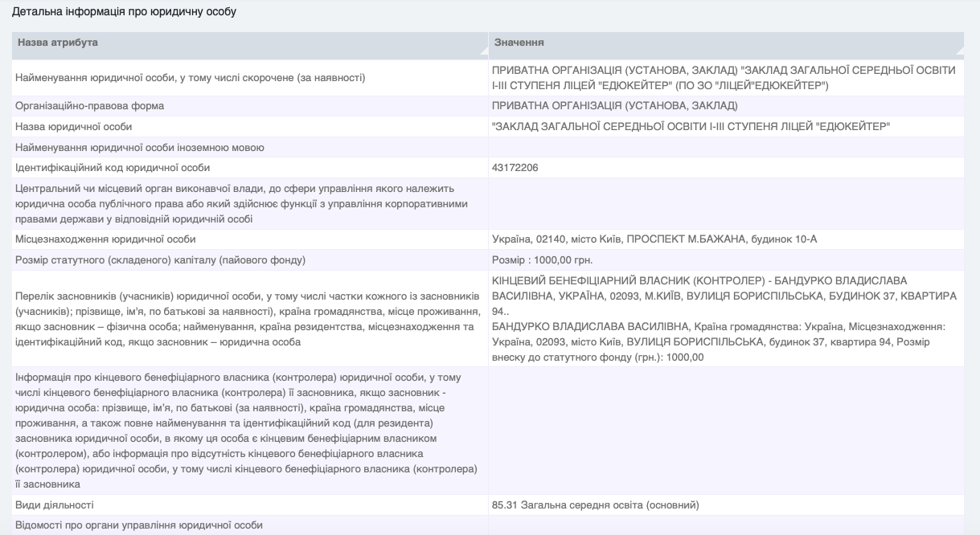Screen dimensions: 980x535
Task: Click 'Місцезнаходження юридичної особи' label
Action: [x=105, y=239]
